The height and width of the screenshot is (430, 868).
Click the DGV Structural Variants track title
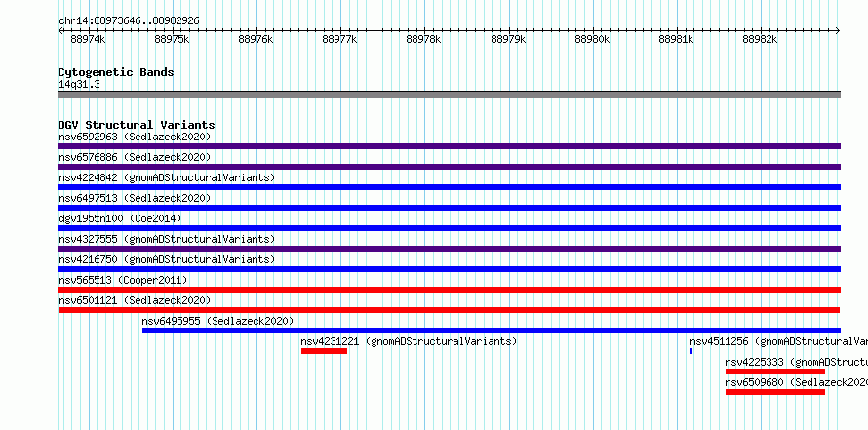[x=137, y=125]
